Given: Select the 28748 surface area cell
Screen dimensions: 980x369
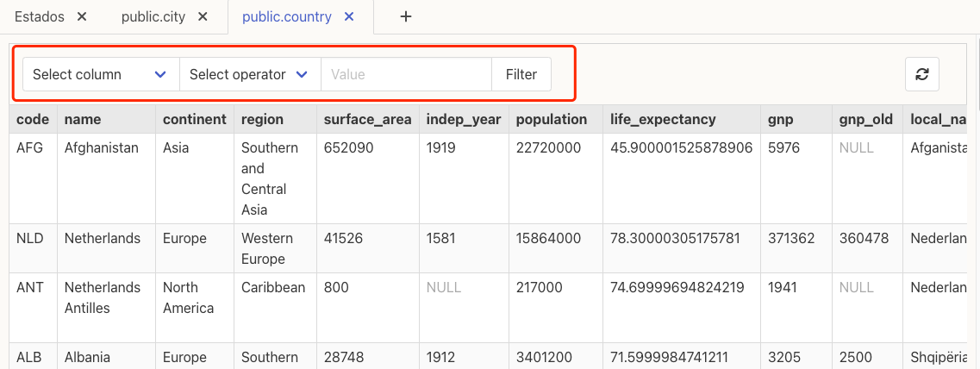Looking at the screenshot, I should 367,356.
